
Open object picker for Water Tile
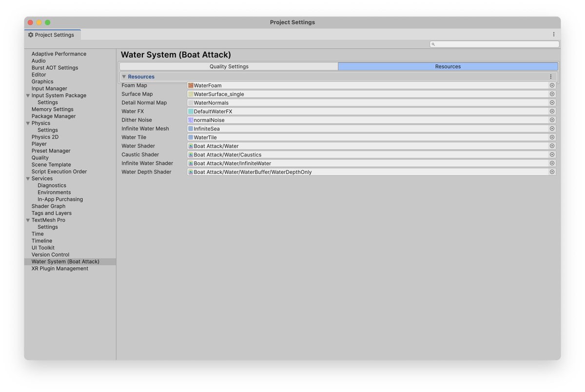tap(552, 137)
